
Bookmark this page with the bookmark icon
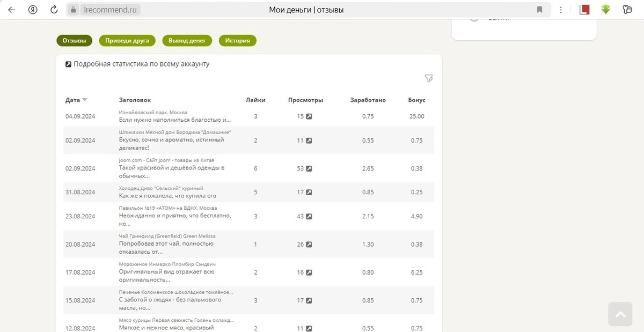(x=539, y=10)
